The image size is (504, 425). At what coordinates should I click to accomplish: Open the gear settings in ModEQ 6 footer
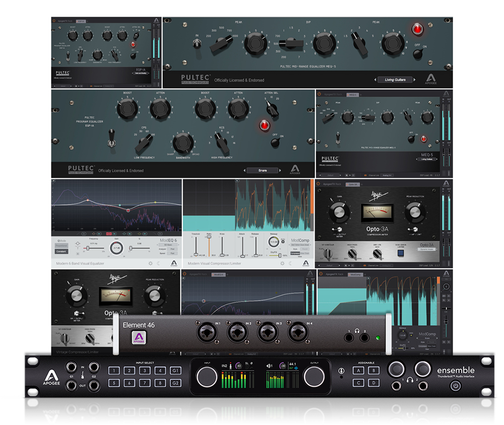pyautogui.click(x=150, y=263)
